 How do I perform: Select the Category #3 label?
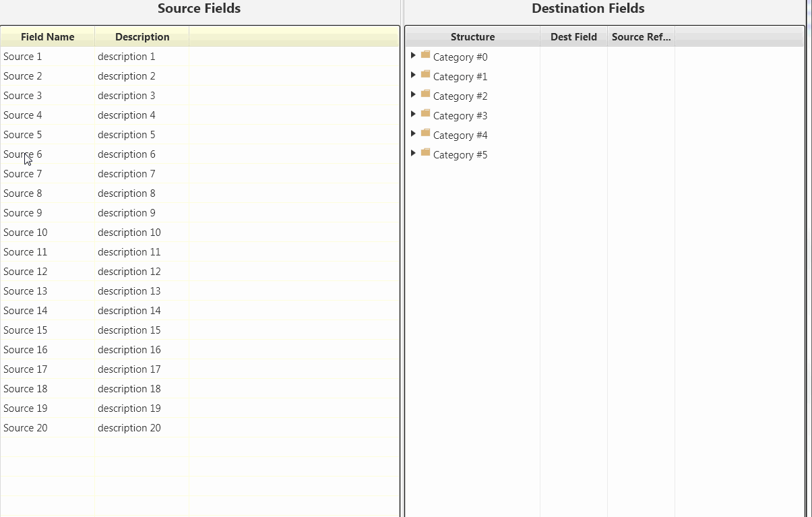tap(460, 116)
